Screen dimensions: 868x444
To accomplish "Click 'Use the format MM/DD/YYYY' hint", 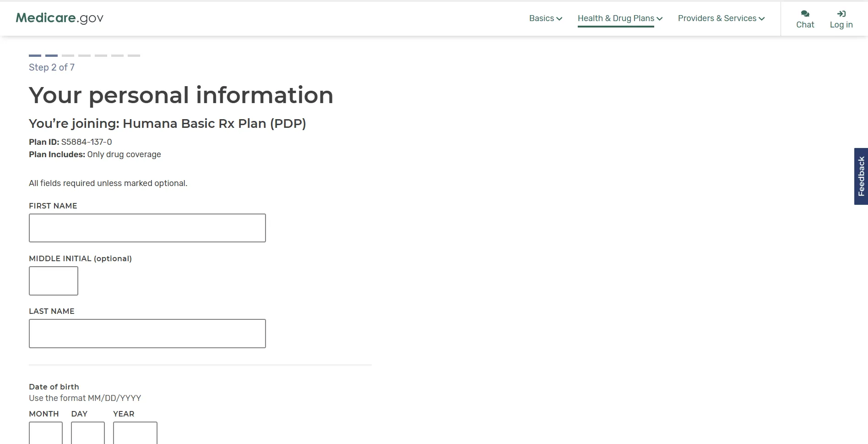I will (x=85, y=398).
